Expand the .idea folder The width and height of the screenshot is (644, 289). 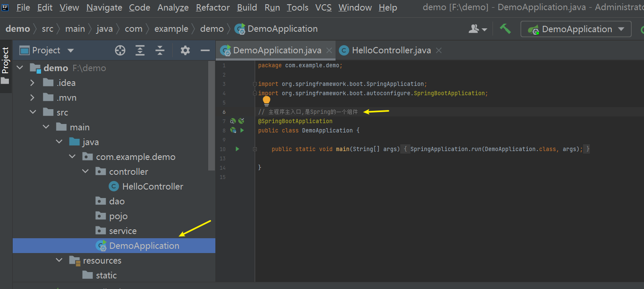tap(32, 83)
